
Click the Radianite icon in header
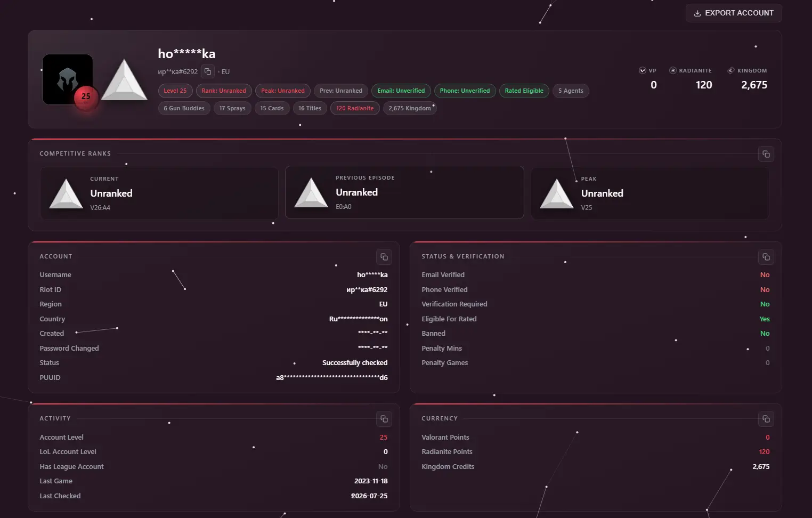(673, 70)
